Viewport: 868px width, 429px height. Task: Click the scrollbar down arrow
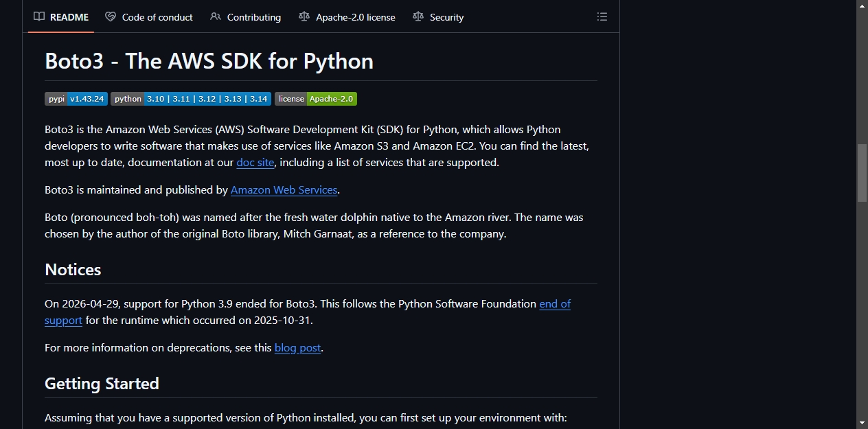click(x=862, y=423)
